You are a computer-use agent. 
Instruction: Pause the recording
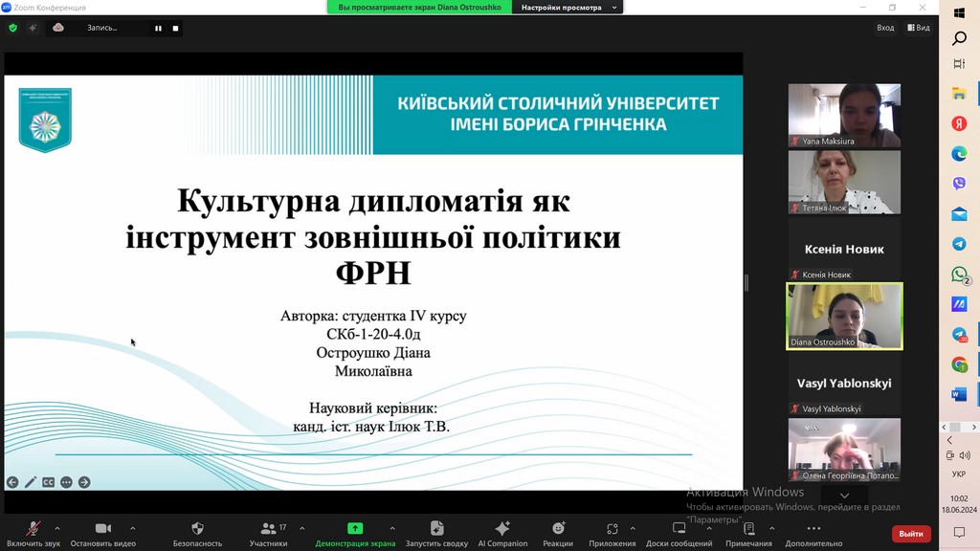click(159, 29)
